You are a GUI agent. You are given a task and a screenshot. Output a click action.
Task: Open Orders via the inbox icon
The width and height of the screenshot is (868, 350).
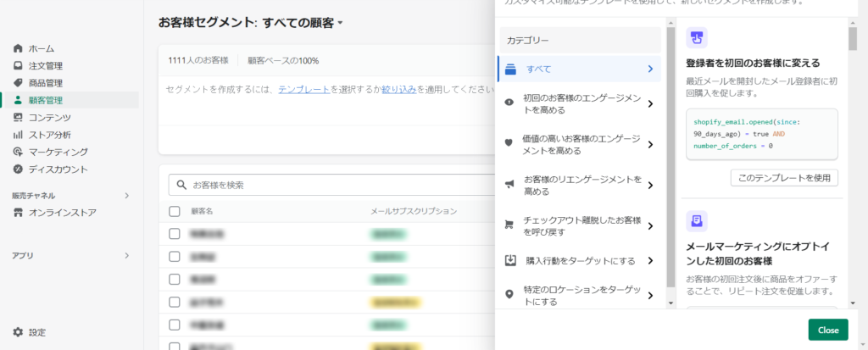[18, 65]
